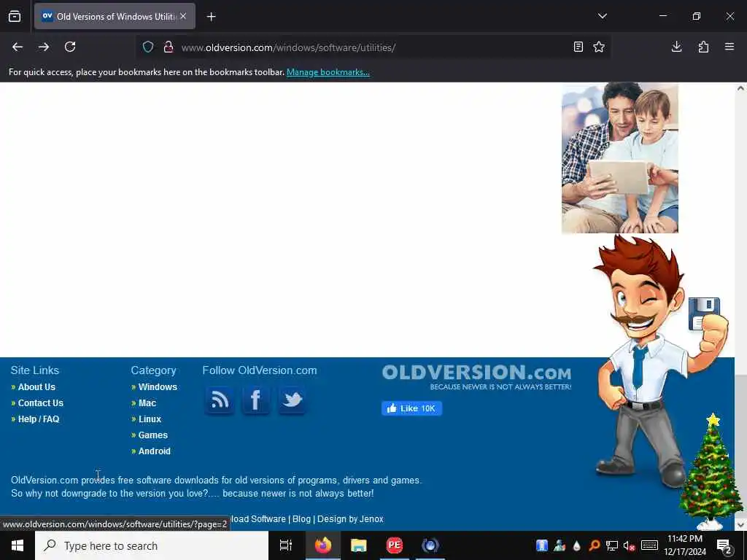Go to the Mac category link
The height and width of the screenshot is (560, 747).
[x=147, y=403]
